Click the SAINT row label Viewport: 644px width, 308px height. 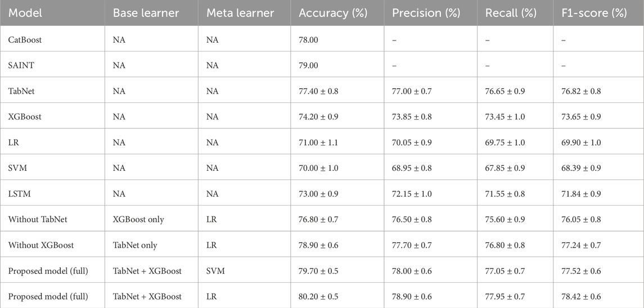pos(20,65)
